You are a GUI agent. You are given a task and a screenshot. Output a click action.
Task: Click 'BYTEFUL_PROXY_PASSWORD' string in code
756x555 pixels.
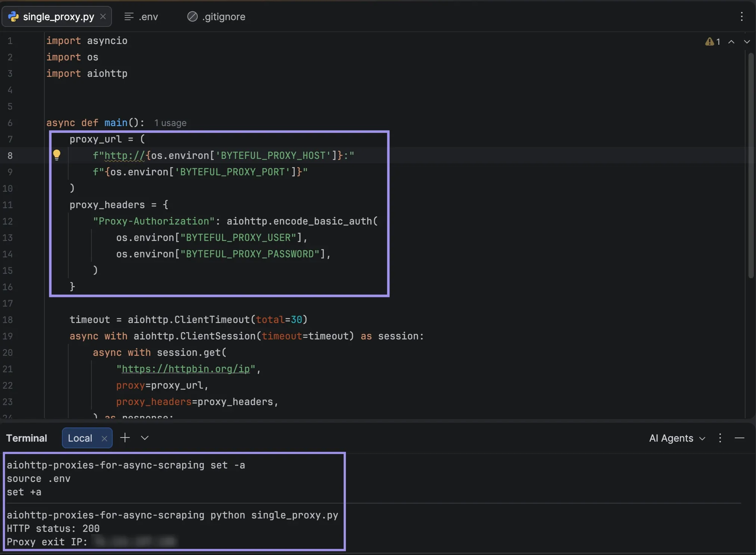(250, 254)
